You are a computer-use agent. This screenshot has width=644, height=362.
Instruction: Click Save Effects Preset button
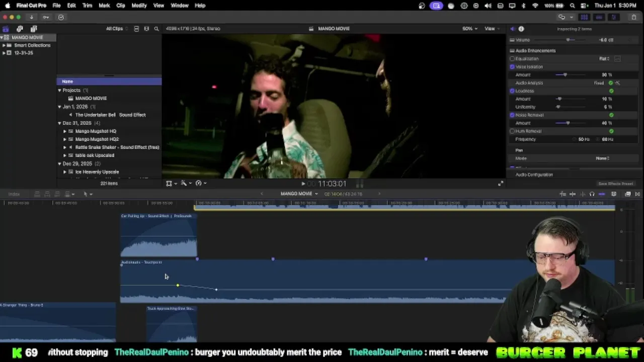[615, 184]
